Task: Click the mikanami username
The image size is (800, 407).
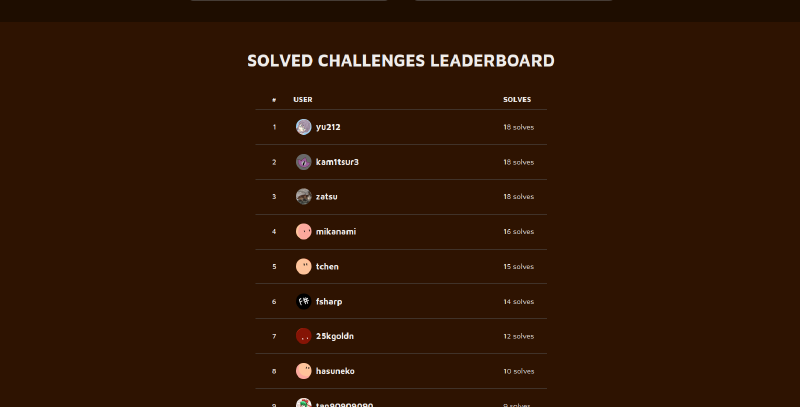Action: coord(336,232)
